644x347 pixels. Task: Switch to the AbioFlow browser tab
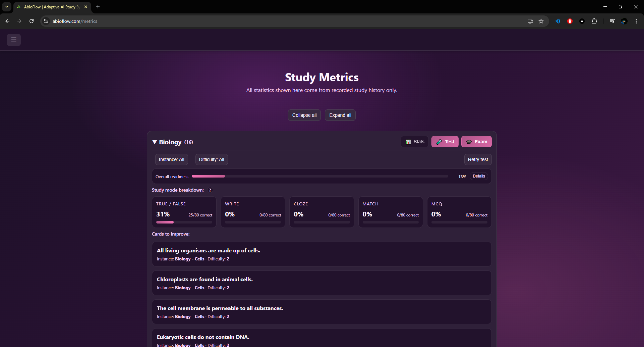[x=50, y=7]
